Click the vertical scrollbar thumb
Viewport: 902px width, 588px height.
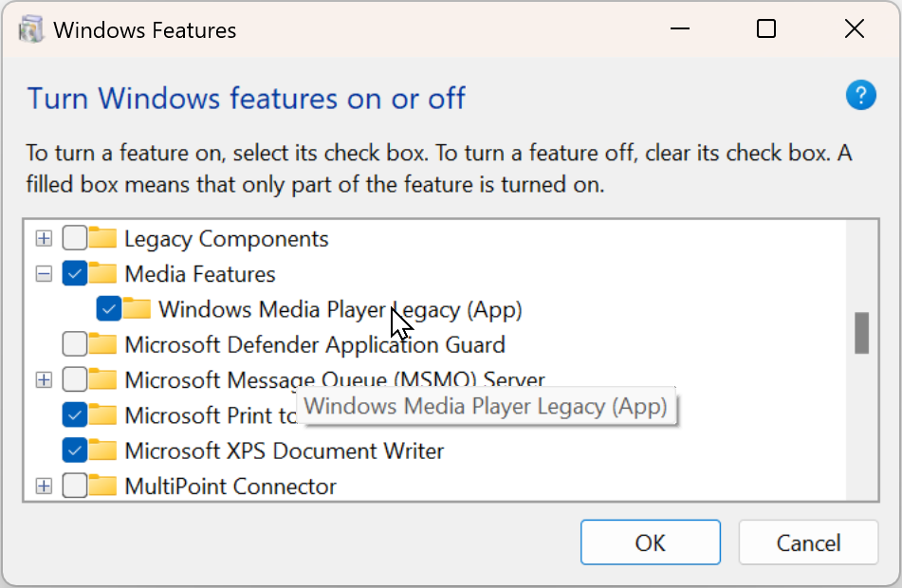(x=861, y=333)
